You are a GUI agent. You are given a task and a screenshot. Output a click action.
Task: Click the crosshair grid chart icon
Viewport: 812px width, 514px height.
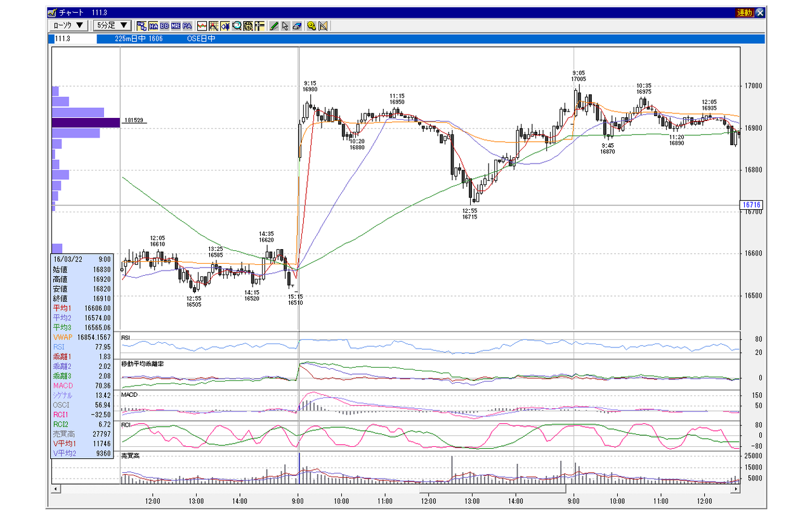(214, 26)
